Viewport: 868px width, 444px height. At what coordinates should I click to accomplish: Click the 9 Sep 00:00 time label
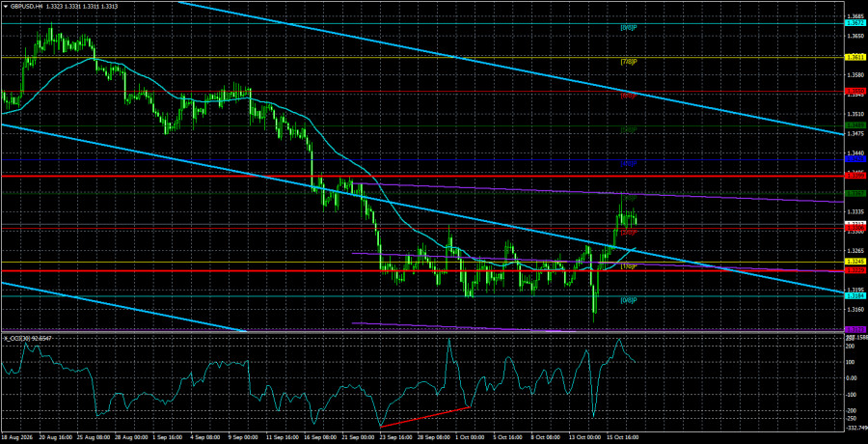[x=242, y=437]
